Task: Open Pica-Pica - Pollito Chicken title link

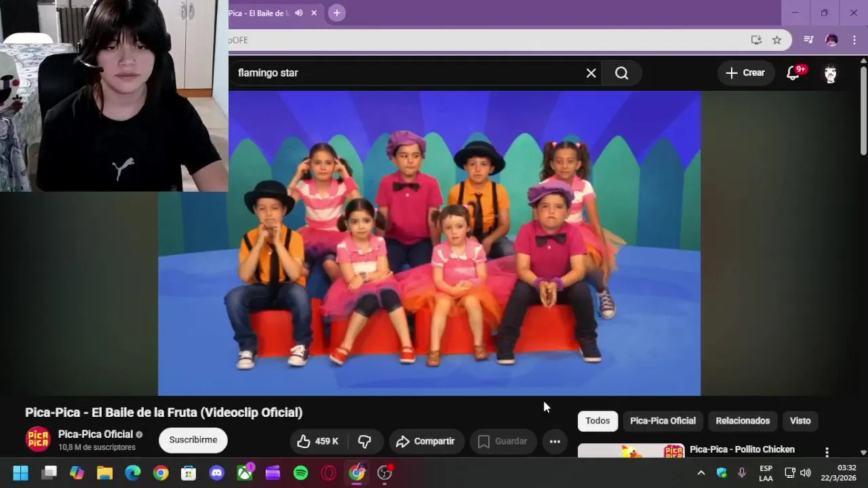Action: click(x=742, y=449)
